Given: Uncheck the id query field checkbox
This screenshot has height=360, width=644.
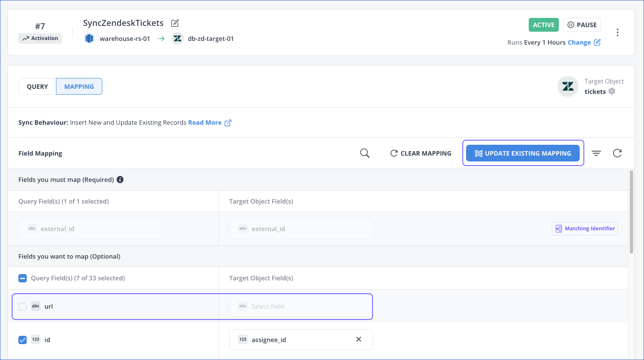Looking at the screenshot, I should click(23, 340).
